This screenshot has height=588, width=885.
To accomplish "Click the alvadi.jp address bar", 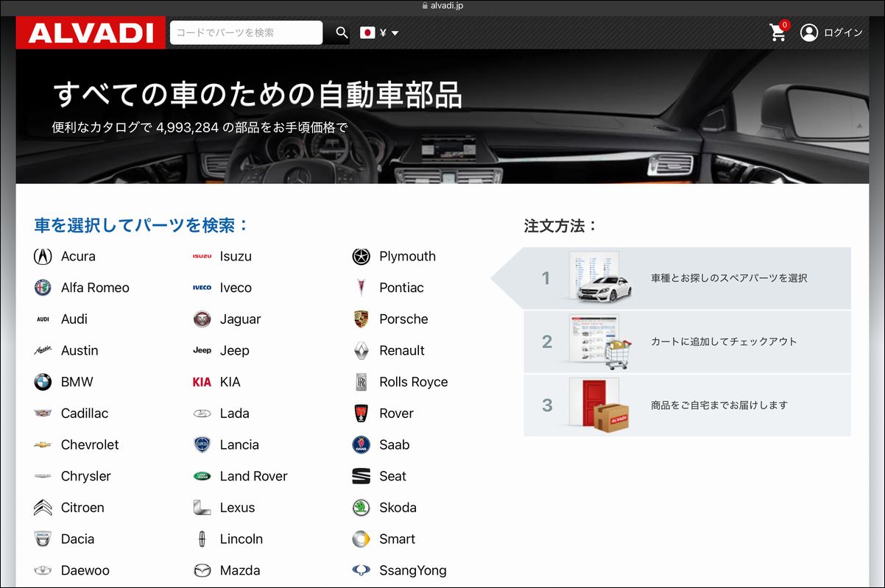I will point(442,6).
